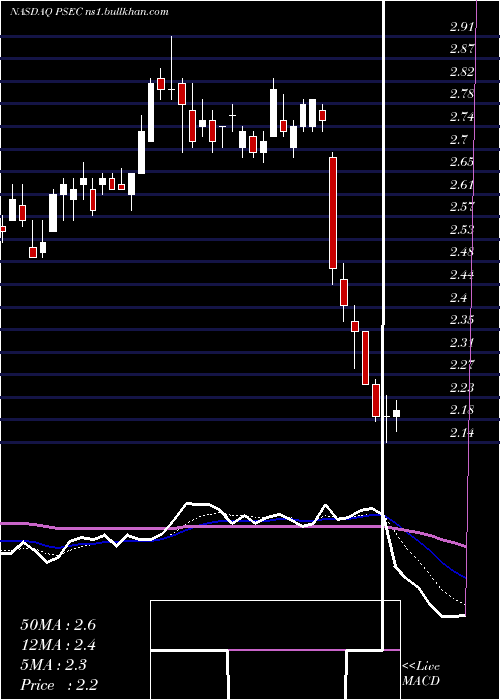This screenshot has height=700, width=500.
Task: Click the 2.53 price axis label
Action: [x=462, y=229]
